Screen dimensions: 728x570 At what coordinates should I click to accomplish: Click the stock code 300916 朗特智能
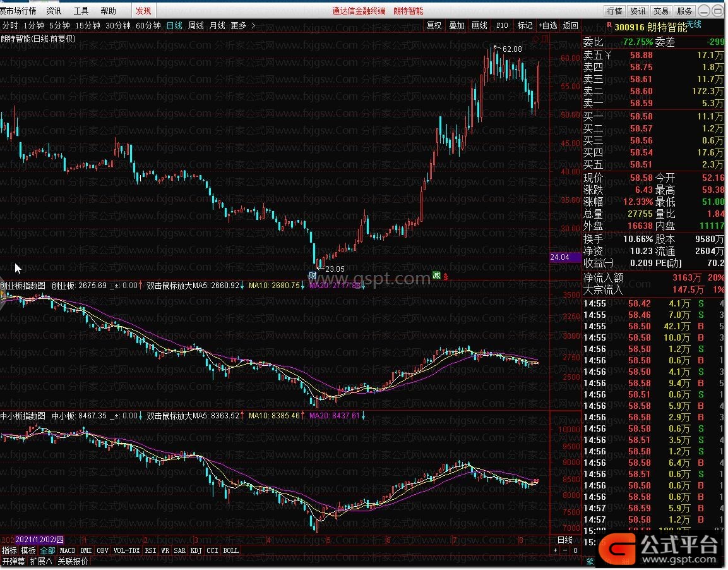coord(650,27)
